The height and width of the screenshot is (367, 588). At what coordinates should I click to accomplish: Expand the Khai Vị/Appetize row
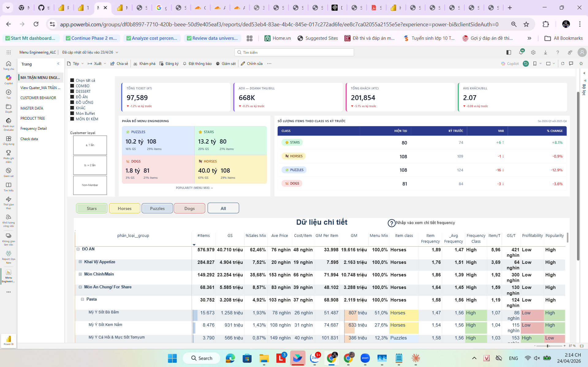80,262
